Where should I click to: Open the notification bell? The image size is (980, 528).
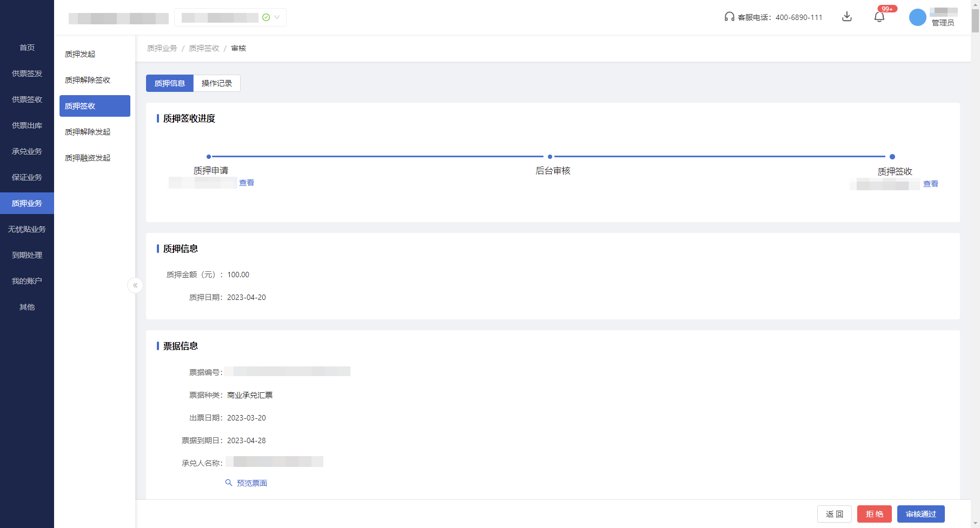pyautogui.click(x=879, y=17)
